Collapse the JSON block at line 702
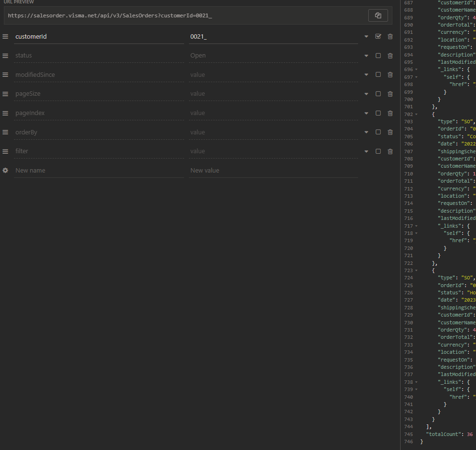 416,115
